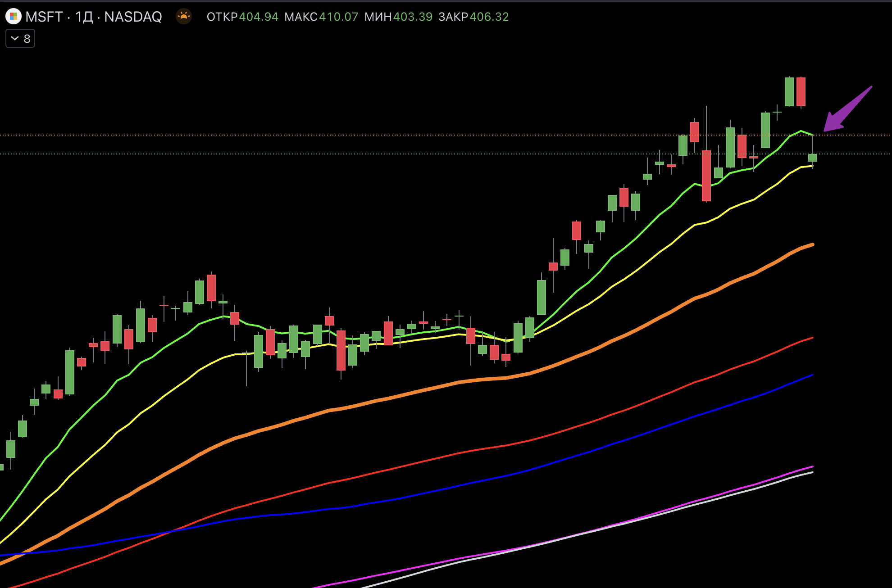
Task: Click the ЗАКР close value 406.32
Action: coord(489,17)
